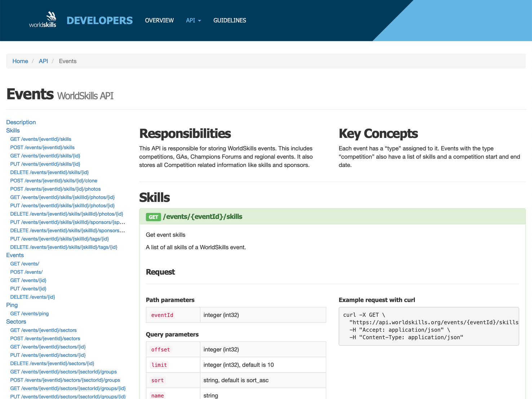
Task: Open GET /events/ping sidebar link
Action: point(30,313)
